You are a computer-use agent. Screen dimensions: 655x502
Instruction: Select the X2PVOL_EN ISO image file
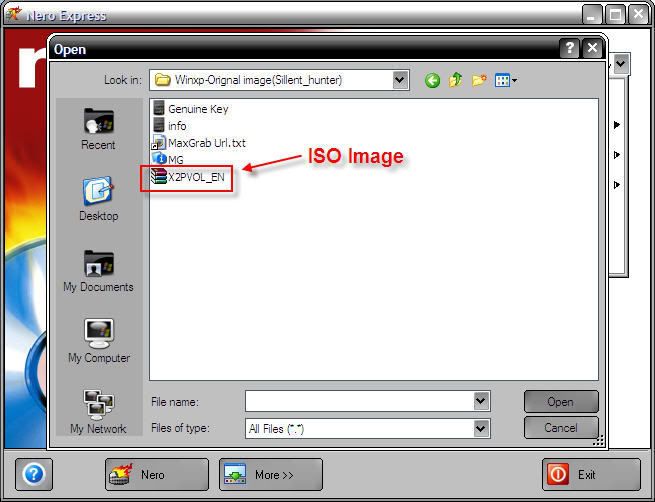tap(187, 177)
